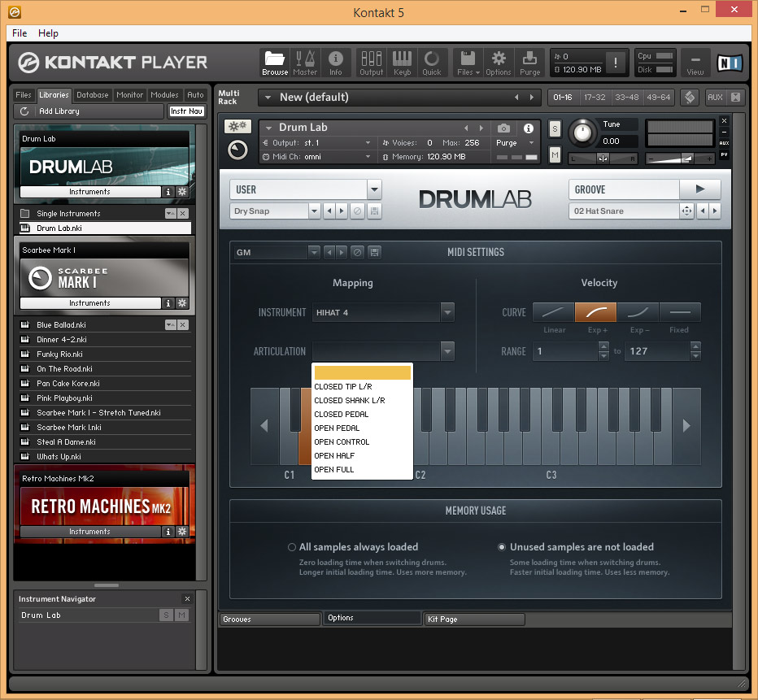Mute the Drum Lab instrument
The image size is (758, 700).
pos(555,155)
